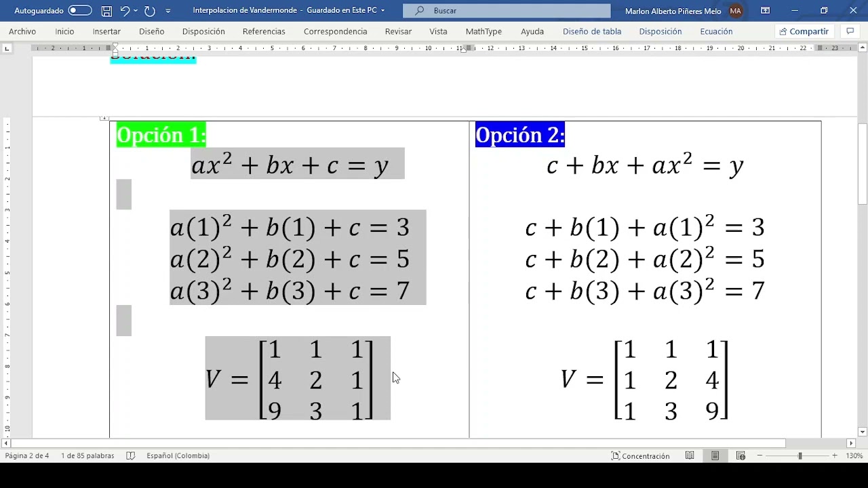Open Ribbon display options icon

765,11
